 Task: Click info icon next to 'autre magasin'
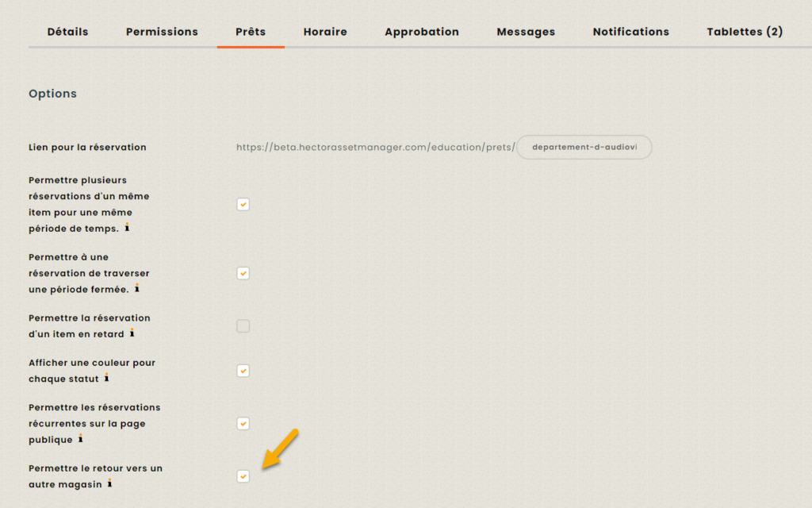(109, 483)
